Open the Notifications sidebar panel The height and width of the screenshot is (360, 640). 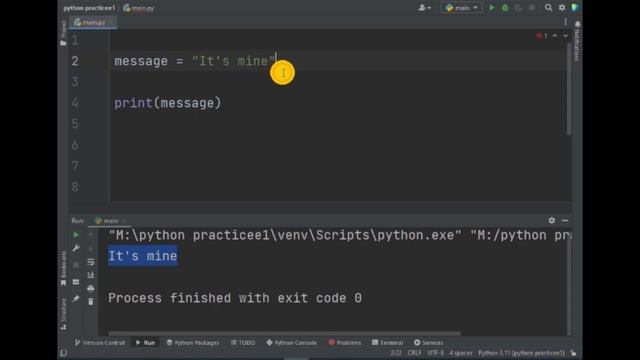pyautogui.click(x=577, y=41)
